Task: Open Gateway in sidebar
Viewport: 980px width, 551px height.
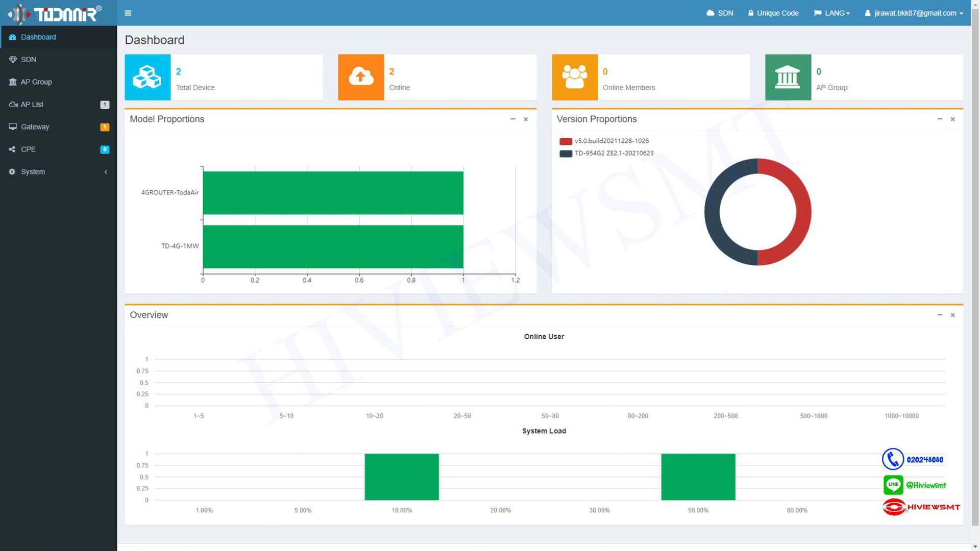Action: pos(35,127)
